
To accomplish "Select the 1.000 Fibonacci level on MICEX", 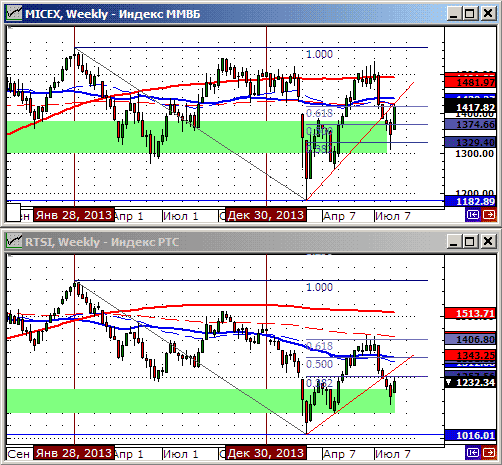I will pyautogui.click(x=319, y=54).
